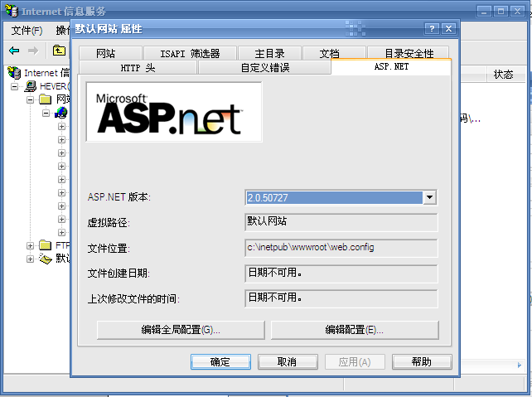Collapse the websites folder tree node
This screenshot has width=532, height=397.
(x=30, y=99)
